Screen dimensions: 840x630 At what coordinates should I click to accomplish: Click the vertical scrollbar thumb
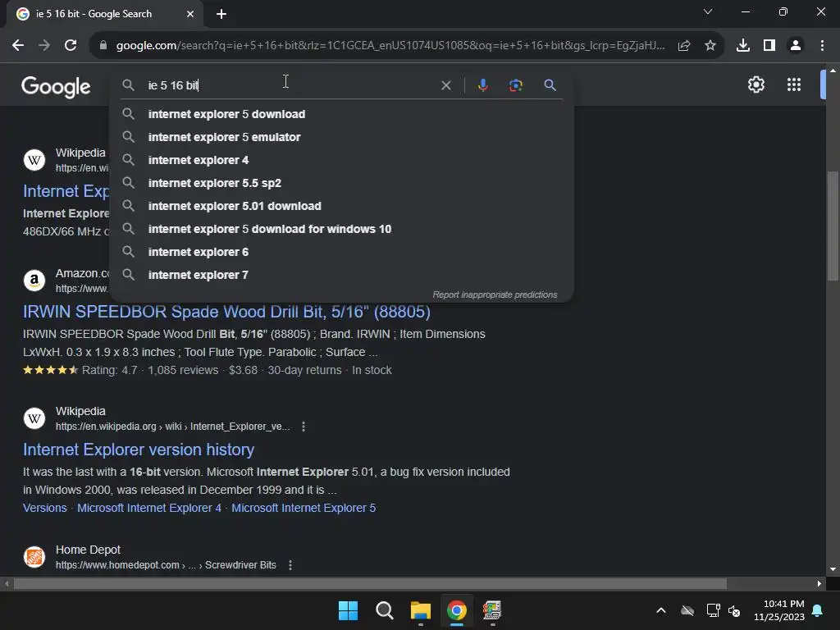pos(833,226)
